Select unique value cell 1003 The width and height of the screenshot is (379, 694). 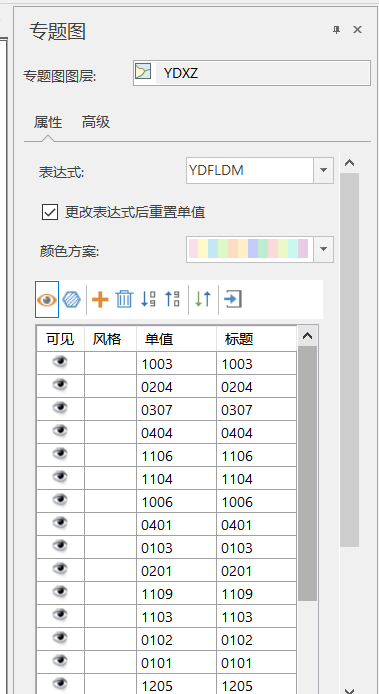coord(176,363)
